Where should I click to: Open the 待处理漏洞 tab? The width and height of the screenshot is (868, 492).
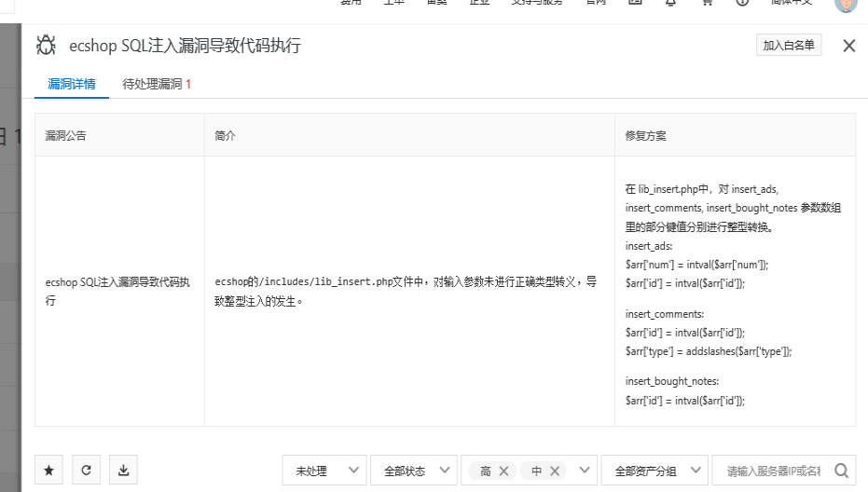(157, 84)
